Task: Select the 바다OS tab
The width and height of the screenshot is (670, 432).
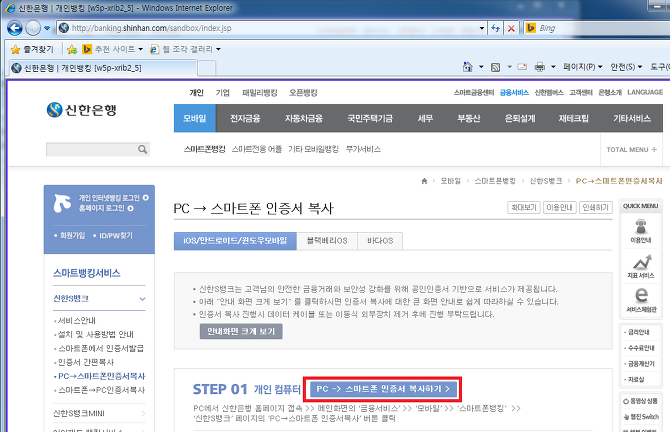Action: (380, 241)
